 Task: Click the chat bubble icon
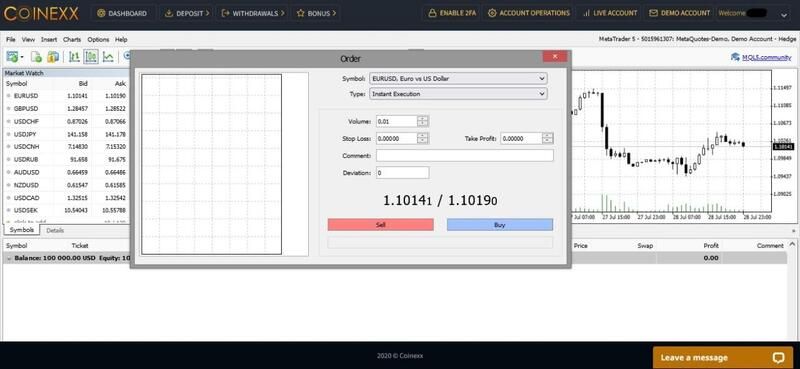click(x=778, y=357)
